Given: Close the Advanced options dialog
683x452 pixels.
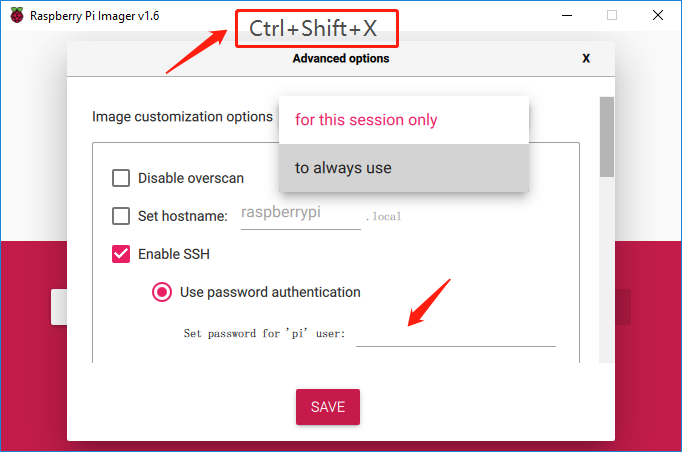Looking at the screenshot, I should click(586, 59).
